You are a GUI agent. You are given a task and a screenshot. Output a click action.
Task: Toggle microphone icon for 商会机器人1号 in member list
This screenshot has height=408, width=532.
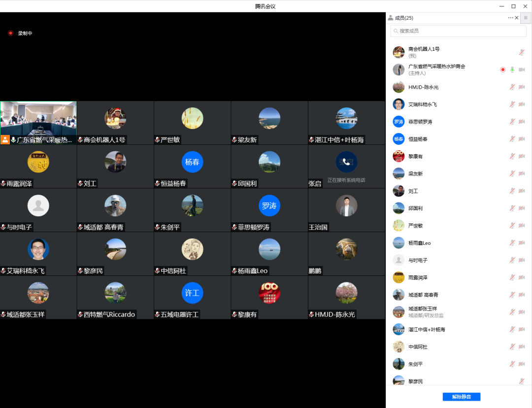(522, 52)
